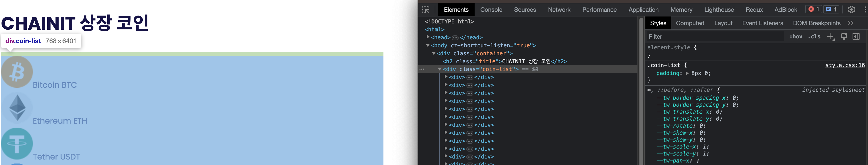Image resolution: width=868 pixels, height=165 pixels.
Task: Open the DevTools kebab menu
Action: pos(865,9)
